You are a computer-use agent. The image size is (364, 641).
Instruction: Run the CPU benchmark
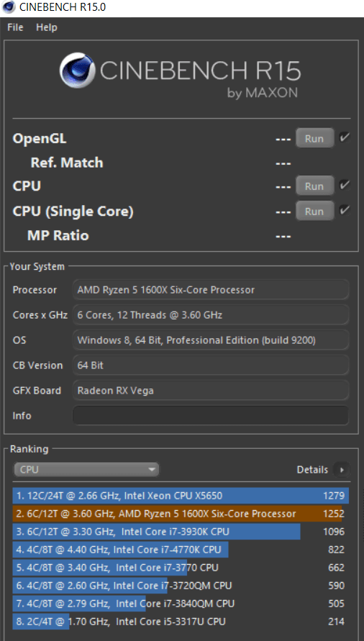tap(314, 186)
